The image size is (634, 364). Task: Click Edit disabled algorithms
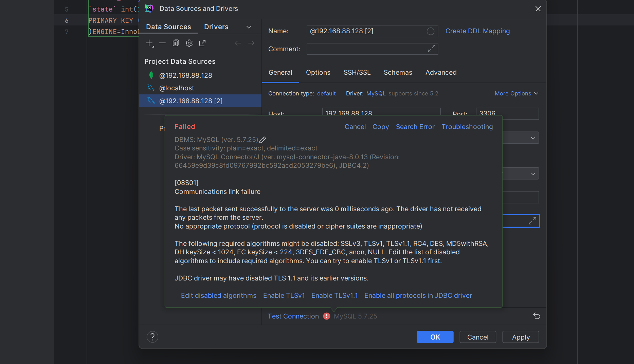219,295
